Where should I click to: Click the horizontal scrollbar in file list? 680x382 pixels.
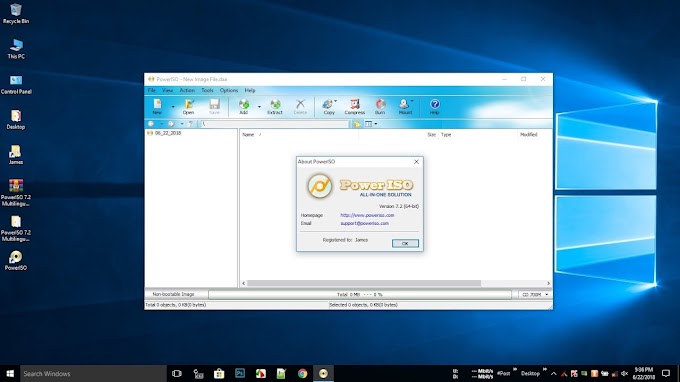[363, 283]
